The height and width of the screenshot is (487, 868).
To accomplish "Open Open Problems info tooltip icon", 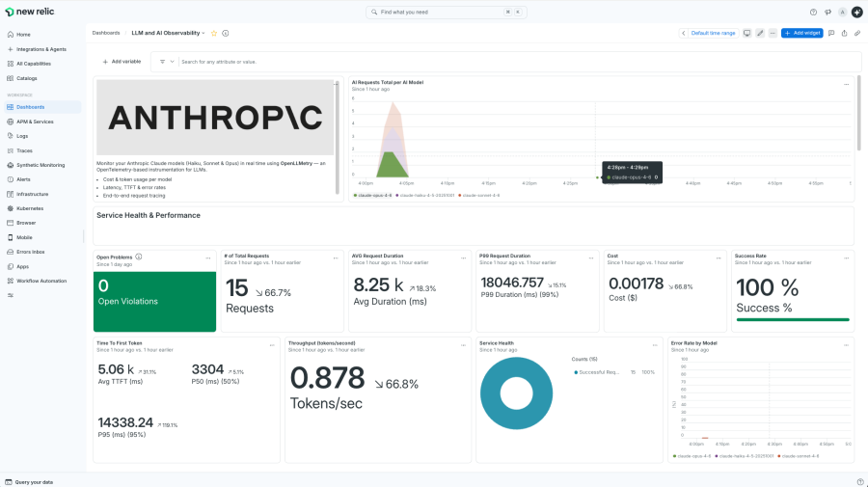I will tap(139, 257).
